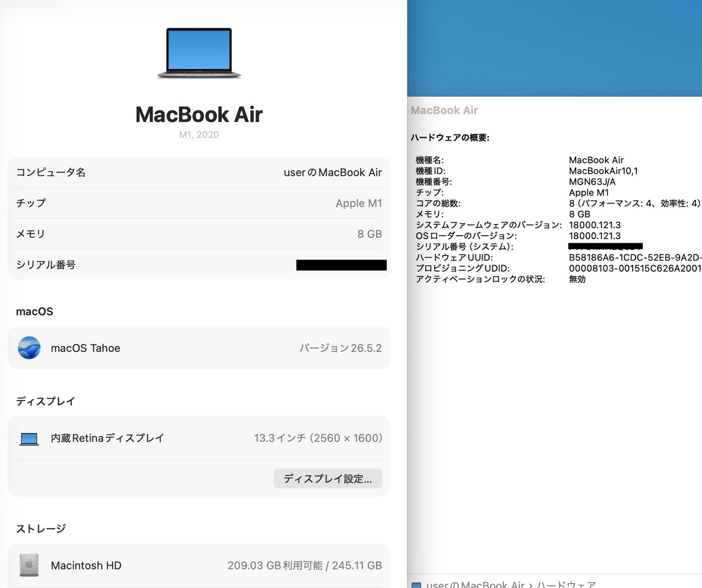Click the 'macOS' section heading
The width and height of the screenshot is (702, 588).
point(34,311)
